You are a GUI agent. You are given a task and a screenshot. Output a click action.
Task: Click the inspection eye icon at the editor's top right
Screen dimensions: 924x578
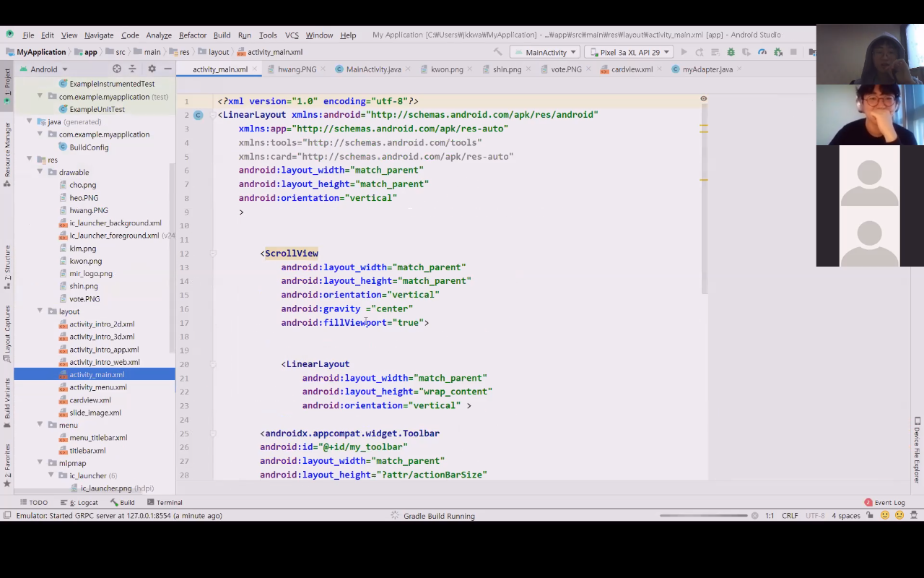click(703, 99)
